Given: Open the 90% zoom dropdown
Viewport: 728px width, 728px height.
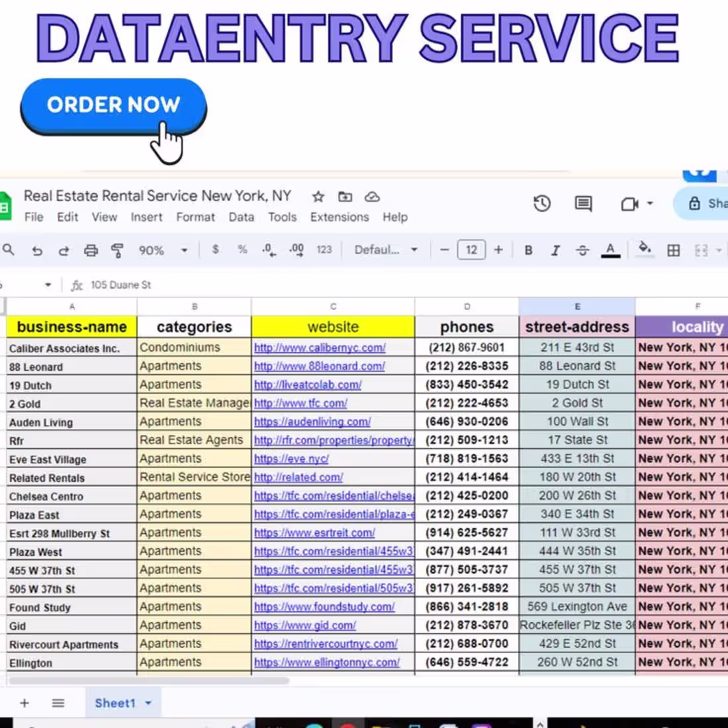Looking at the screenshot, I should (163, 251).
